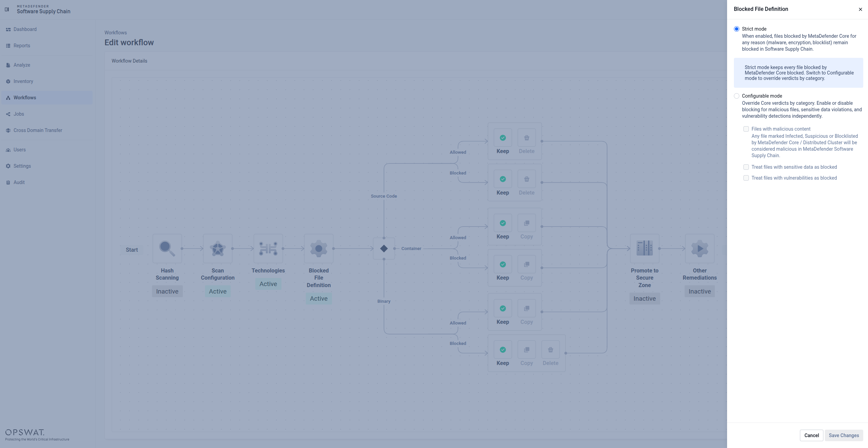Image resolution: width=868 pixels, height=448 pixels.
Task: Close the Blocked File Definition panel
Action: [x=860, y=10]
